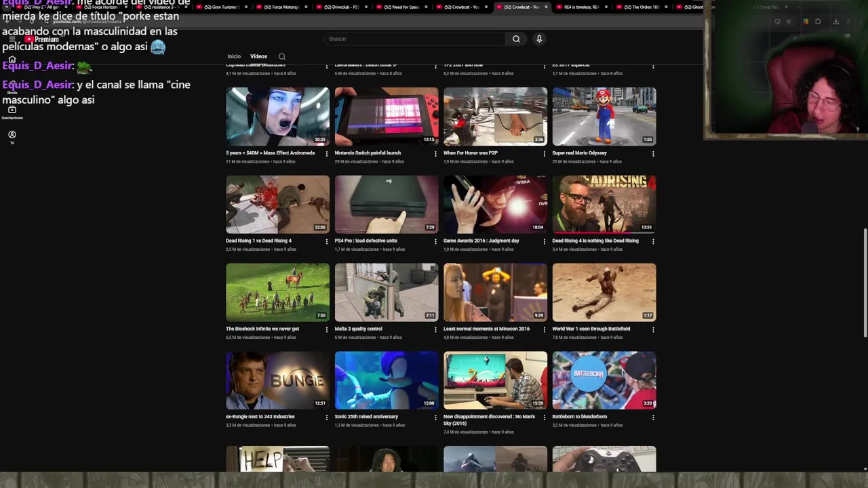Click the Buscar search field
This screenshot has height=488, width=868.
[414, 39]
